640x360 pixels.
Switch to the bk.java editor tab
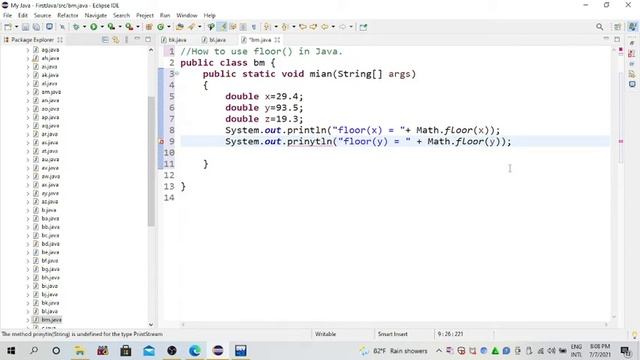pos(174,40)
